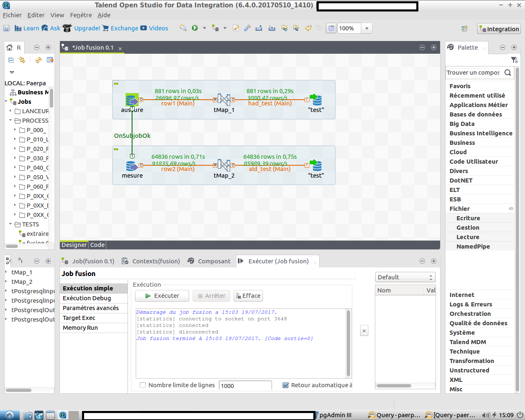Click the line limit 1000 input field
This screenshot has height=420, width=525.
pos(245,386)
